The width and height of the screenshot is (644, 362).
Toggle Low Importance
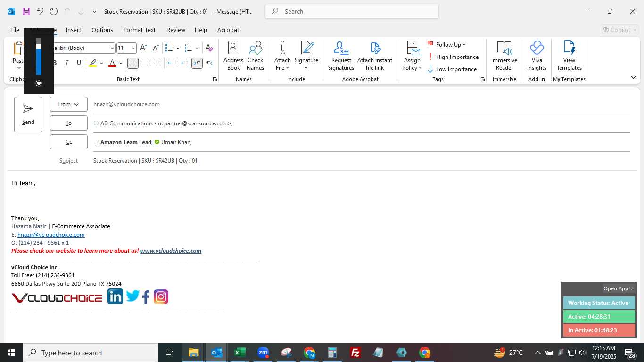coord(452,69)
